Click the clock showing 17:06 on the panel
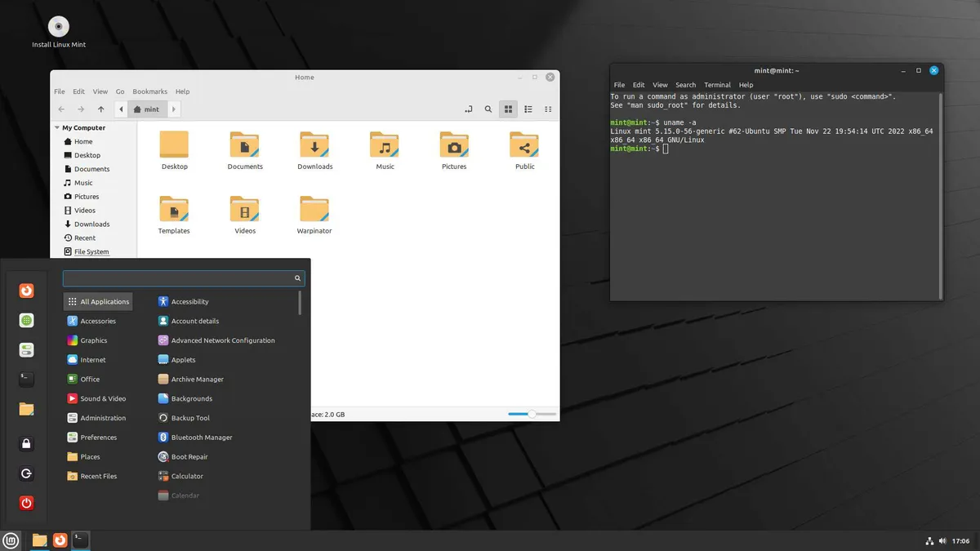The width and height of the screenshot is (980, 551). [960, 540]
